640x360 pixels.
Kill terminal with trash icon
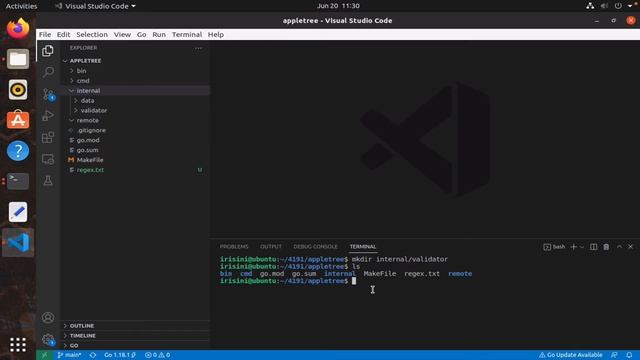point(606,247)
